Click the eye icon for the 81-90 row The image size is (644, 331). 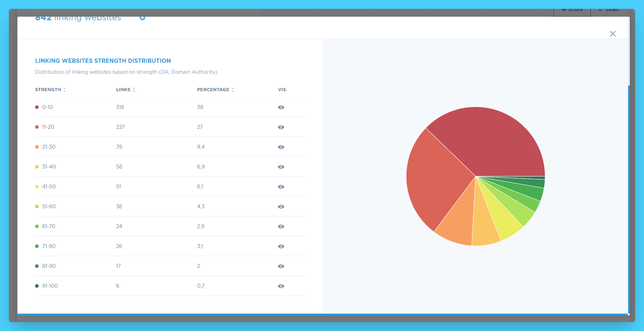pos(281,266)
